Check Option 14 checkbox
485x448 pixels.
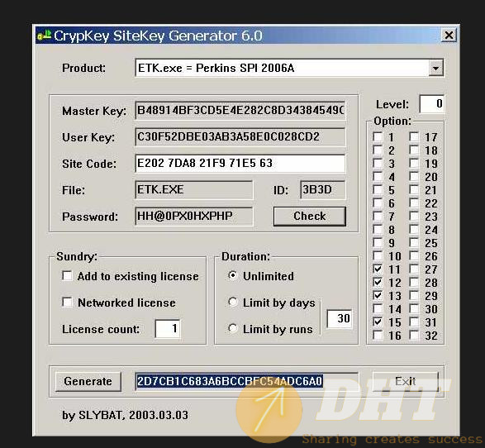click(378, 308)
